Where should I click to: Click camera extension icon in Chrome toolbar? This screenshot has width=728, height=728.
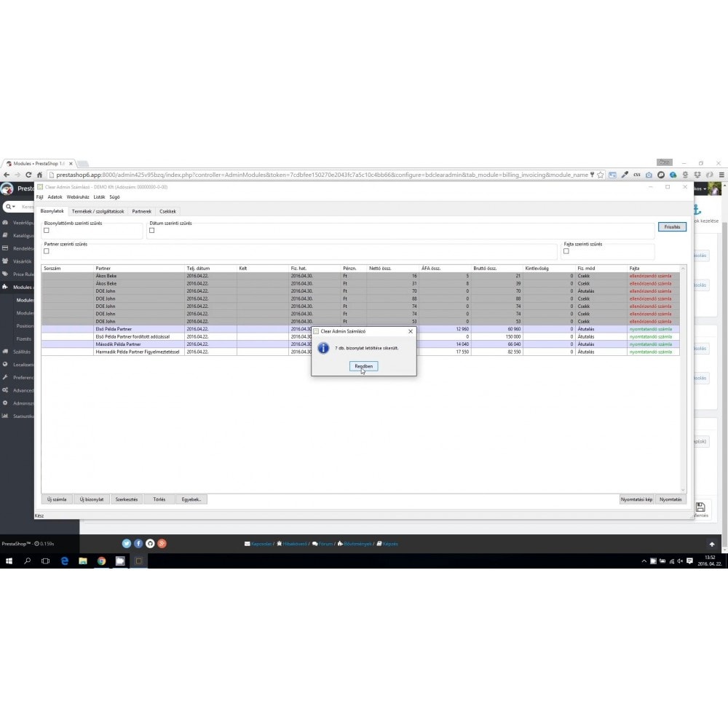(x=649, y=175)
